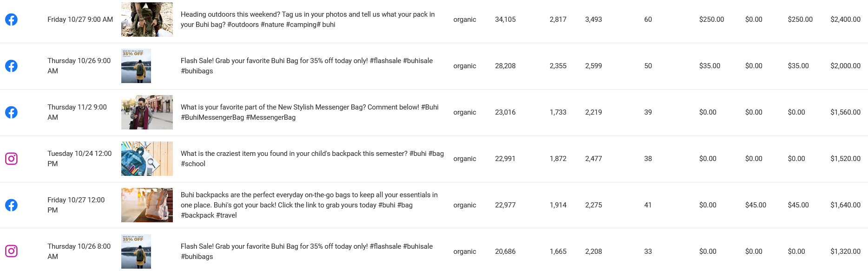Click Instagram icon on Thursday 10/26 8:00 AM row
Screen dimensions: 868x271
(11, 251)
